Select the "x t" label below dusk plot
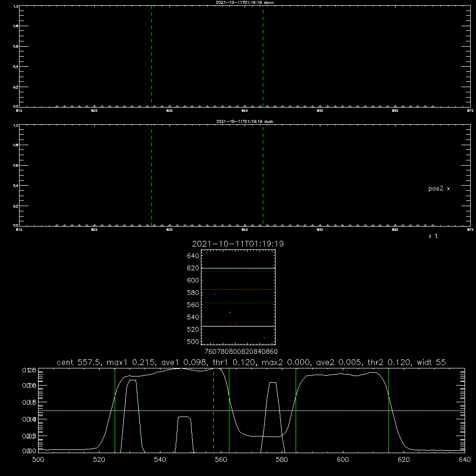The width and height of the screenshot is (476, 476). click(433, 236)
